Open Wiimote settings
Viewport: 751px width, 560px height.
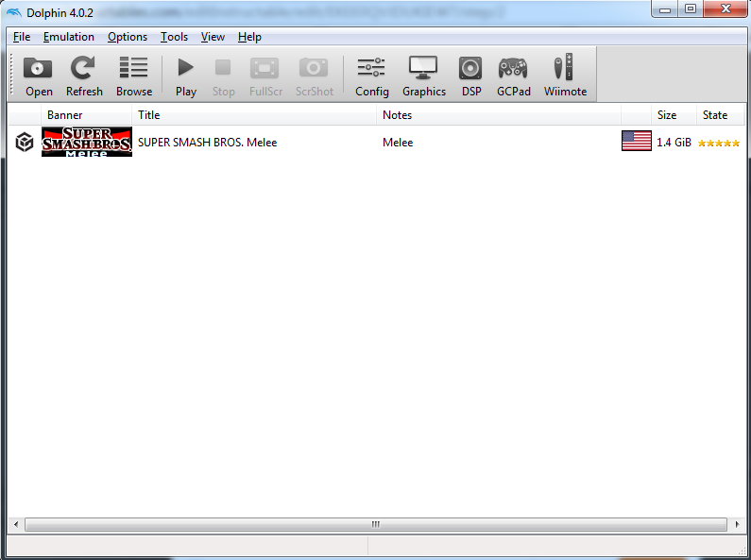pyautogui.click(x=565, y=76)
